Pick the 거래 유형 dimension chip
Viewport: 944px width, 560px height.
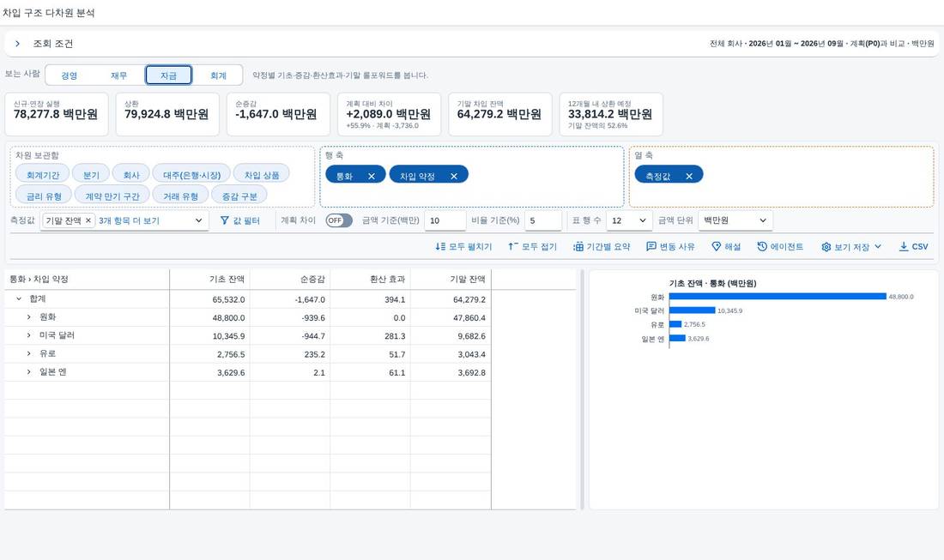(x=180, y=196)
